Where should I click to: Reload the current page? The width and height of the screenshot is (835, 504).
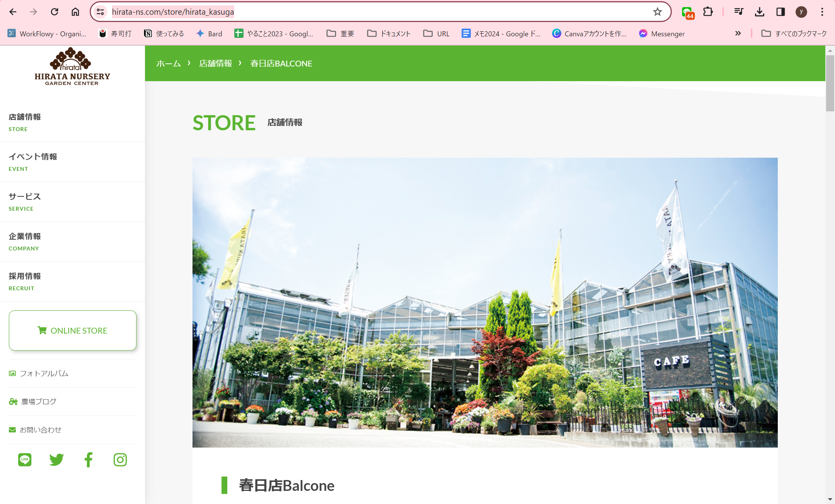click(x=55, y=12)
